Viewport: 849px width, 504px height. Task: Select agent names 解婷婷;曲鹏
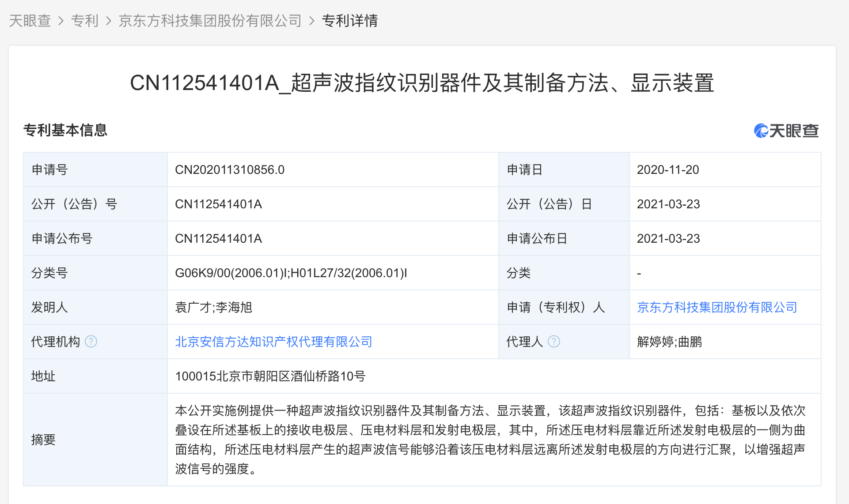click(x=670, y=342)
